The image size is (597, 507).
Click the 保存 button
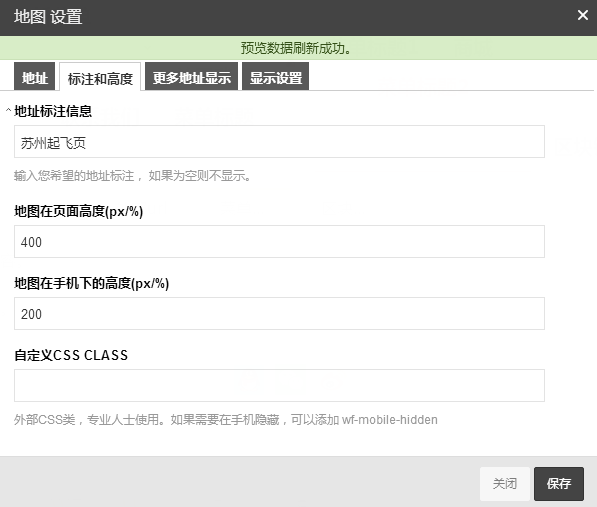point(559,484)
